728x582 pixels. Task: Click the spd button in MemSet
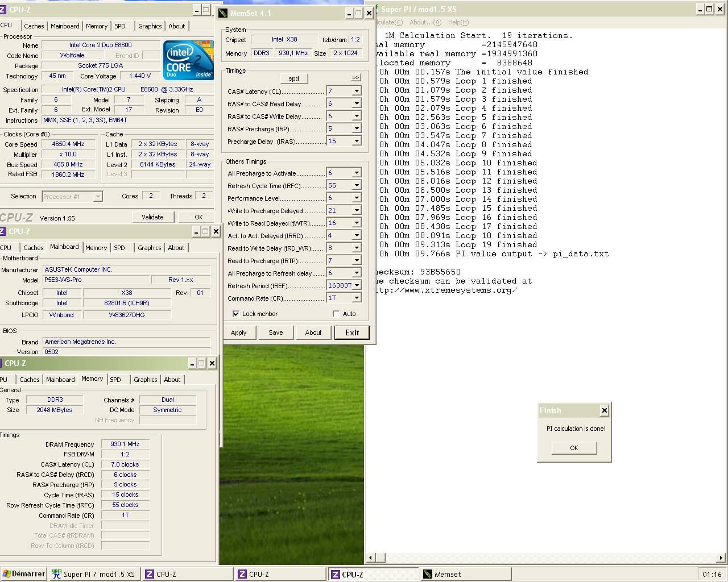pos(293,78)
